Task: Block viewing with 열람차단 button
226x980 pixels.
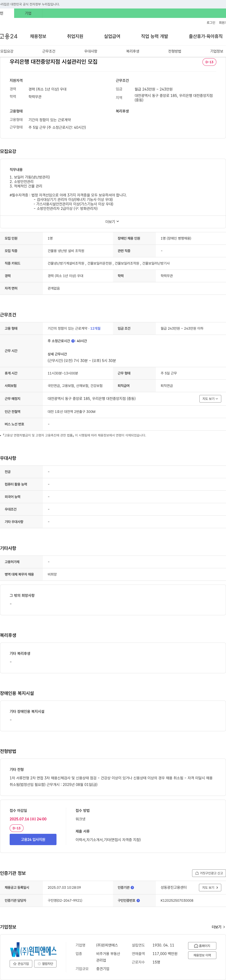Action: (46, 964)
